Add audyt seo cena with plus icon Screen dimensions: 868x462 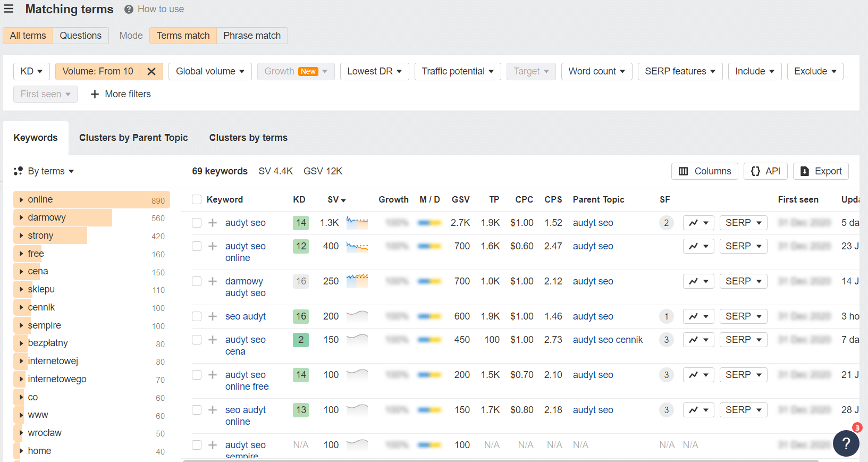click(213, 340)
